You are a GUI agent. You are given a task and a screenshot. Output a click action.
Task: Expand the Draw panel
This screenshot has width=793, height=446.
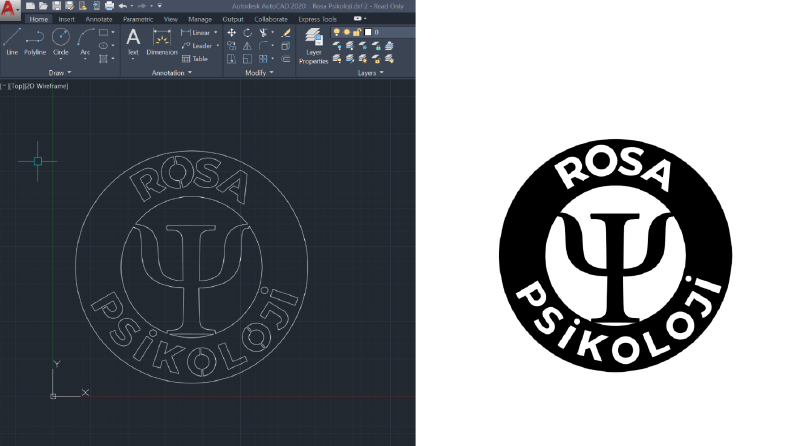tap(60, 73)
